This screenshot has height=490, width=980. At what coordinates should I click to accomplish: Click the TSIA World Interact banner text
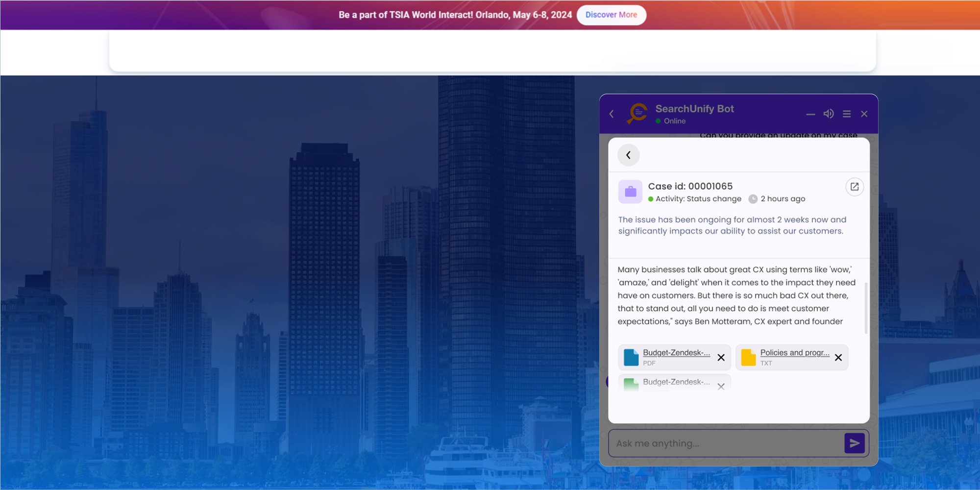pyautogui.click(x=455, y=15)
